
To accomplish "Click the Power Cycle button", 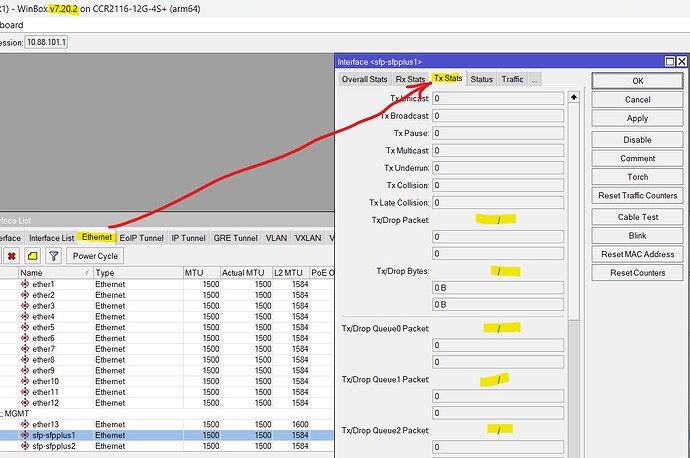I will 95,256.
